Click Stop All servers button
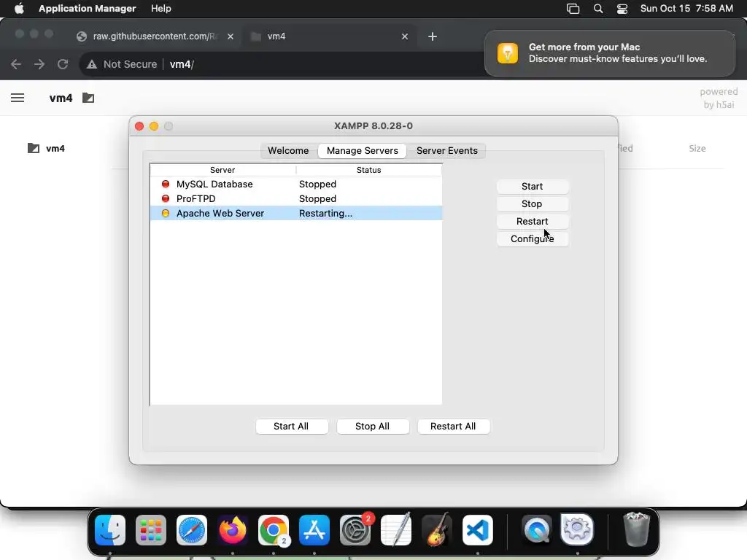747x560 pixels. point(373,426)
